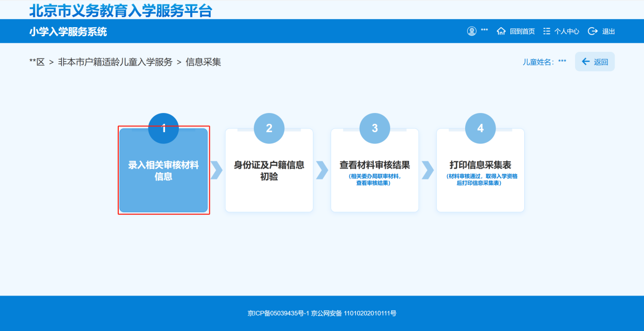Click the list icon beside 个人中心
Screen dimensions: 644x331
(x=547, y=31)
